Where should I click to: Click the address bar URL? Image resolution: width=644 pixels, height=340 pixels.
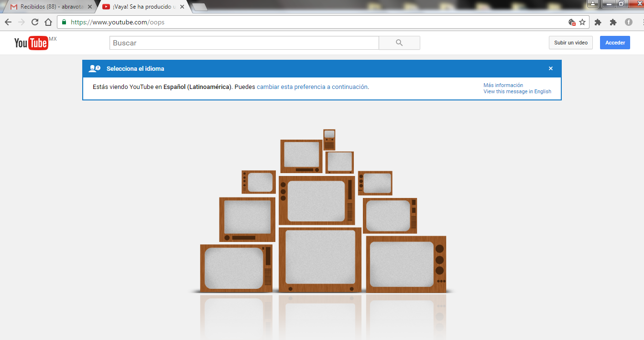click(x=118, y=22)
